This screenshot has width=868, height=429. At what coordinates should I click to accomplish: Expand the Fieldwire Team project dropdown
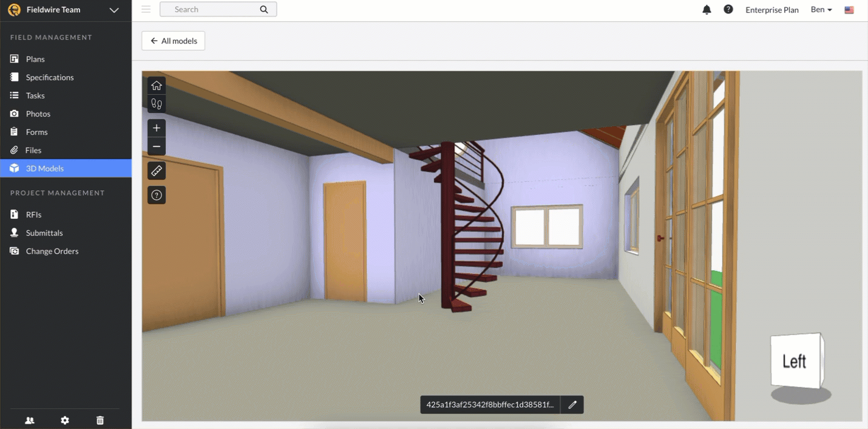(x=114, y=10)
